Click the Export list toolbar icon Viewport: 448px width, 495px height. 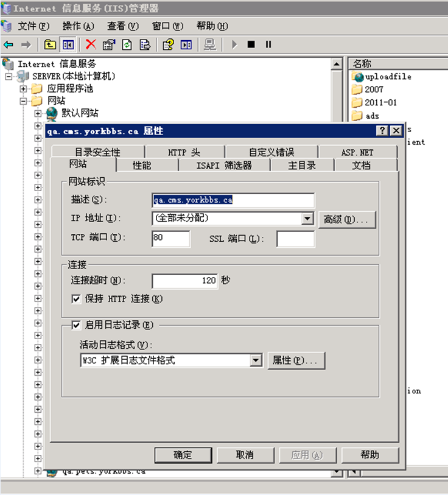pyautogui.click(x=145, y=44)
